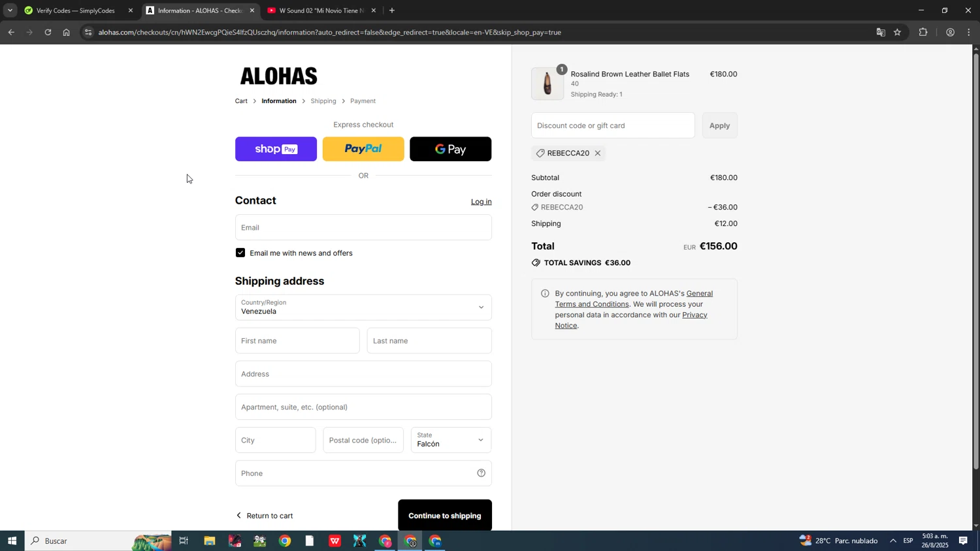Open General Terms and Conditions link

634,299
